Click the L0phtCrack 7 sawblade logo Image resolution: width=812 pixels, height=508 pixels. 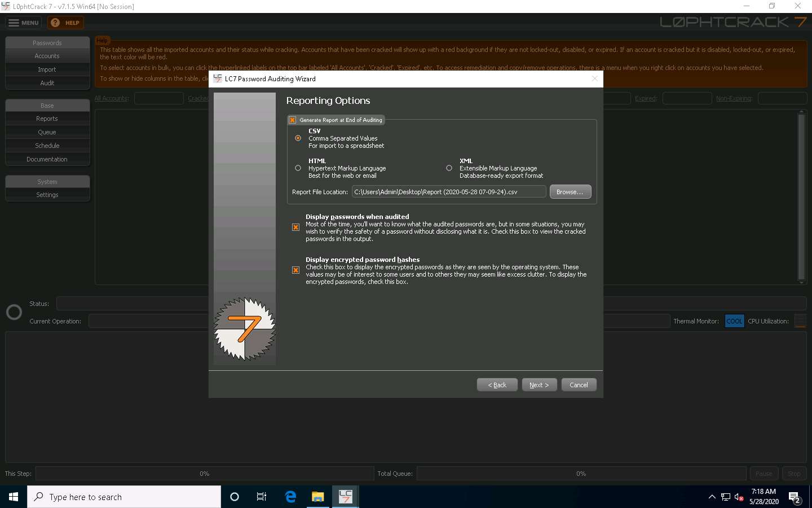[245, 329]
